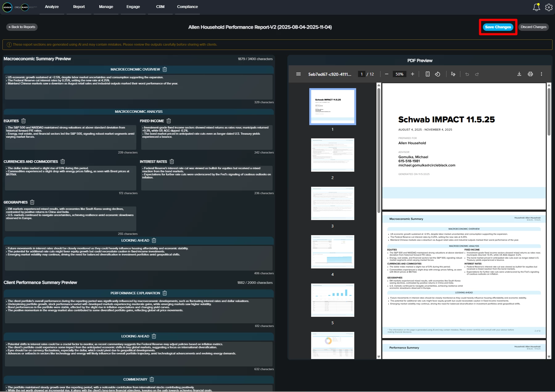Select page 2 thumbnail in PDF sidebar
The image size is (555, 392).
[x=333, y=155]
